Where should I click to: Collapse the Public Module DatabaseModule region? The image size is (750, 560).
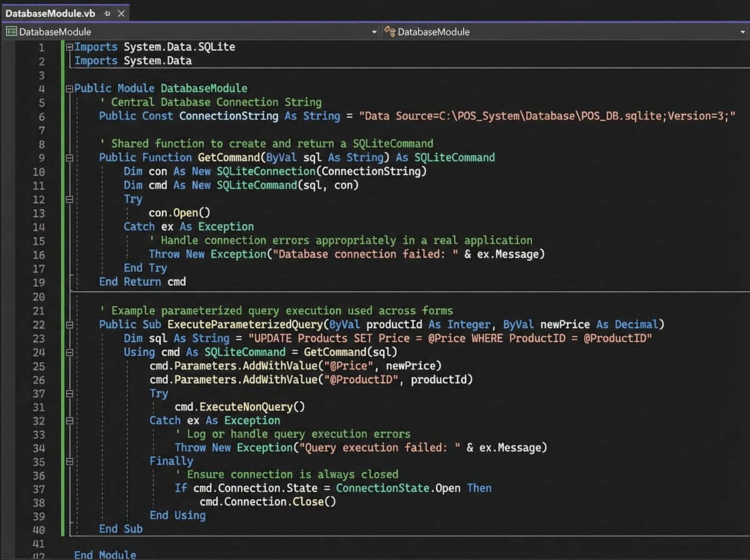(x=69, y=88)
